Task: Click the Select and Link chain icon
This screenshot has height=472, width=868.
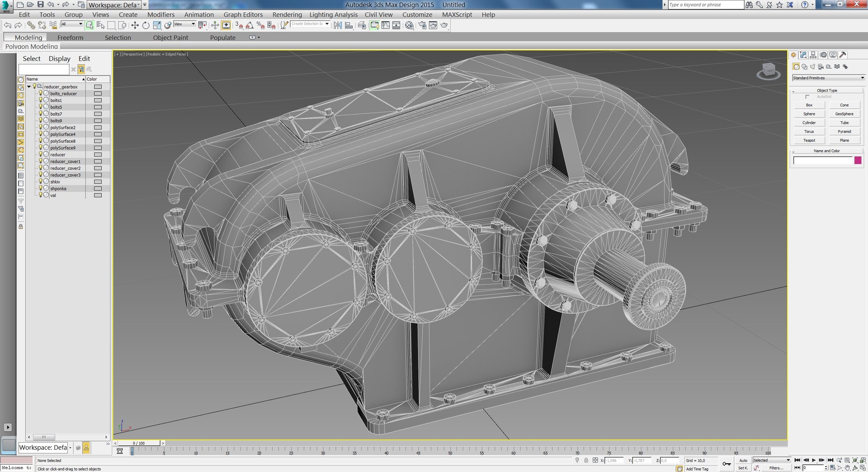Action: point(31,25)
